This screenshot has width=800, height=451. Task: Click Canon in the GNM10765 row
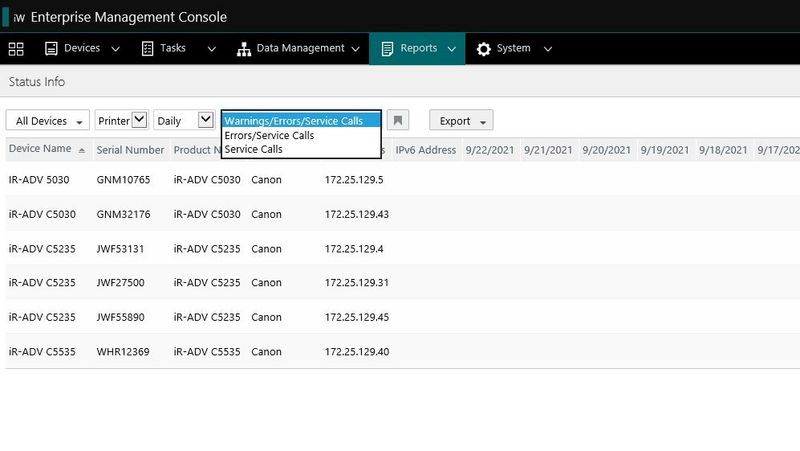(266, 180)
